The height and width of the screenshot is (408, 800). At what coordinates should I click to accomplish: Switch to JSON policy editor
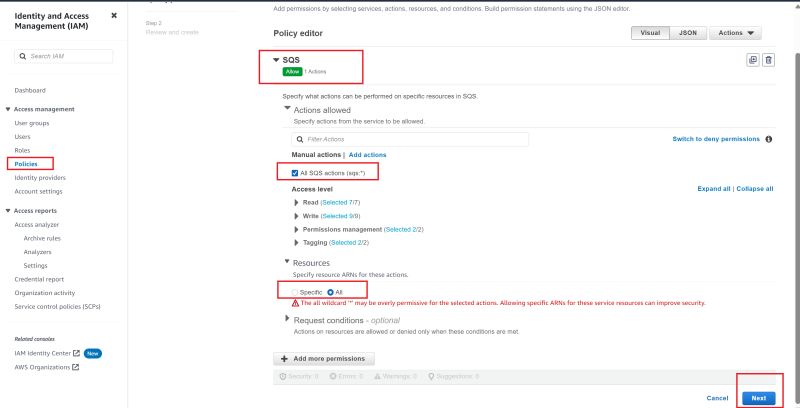pos(687,33)
